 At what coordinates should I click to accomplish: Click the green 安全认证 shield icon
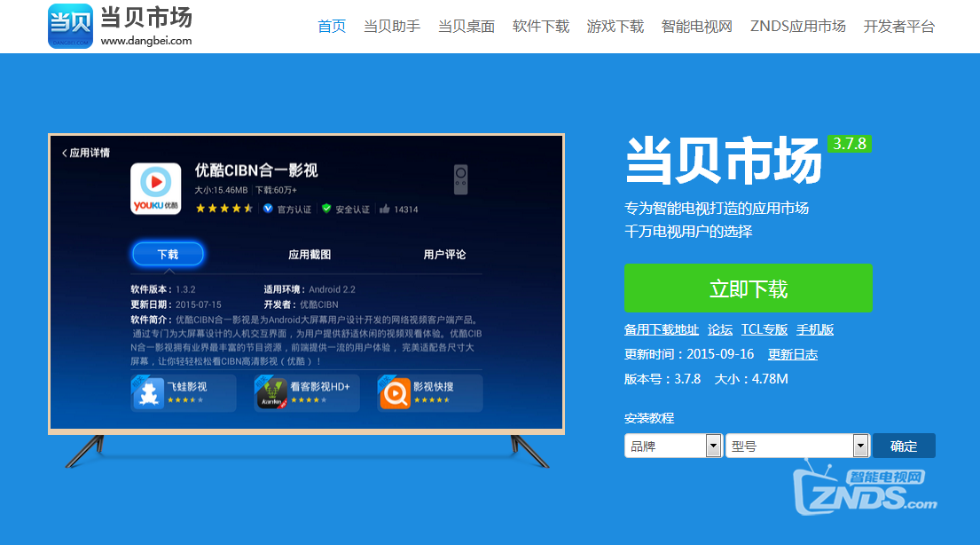tap(326, 209)
